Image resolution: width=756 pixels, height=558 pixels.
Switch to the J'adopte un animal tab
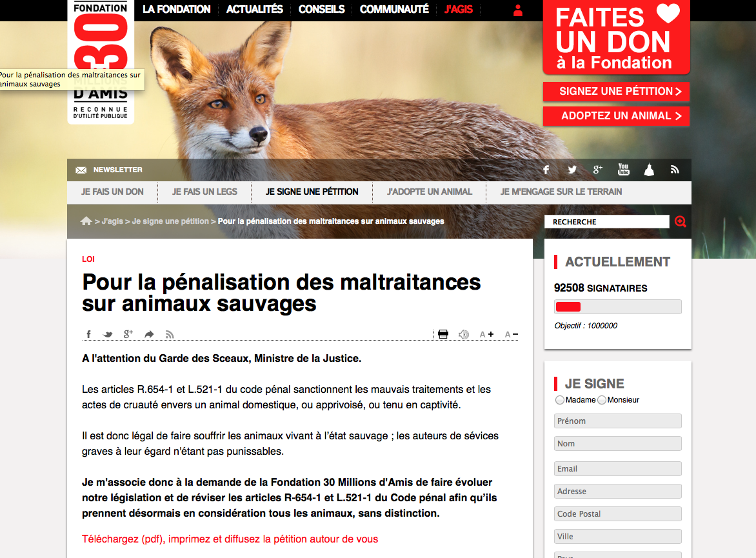tap(429, 192)
